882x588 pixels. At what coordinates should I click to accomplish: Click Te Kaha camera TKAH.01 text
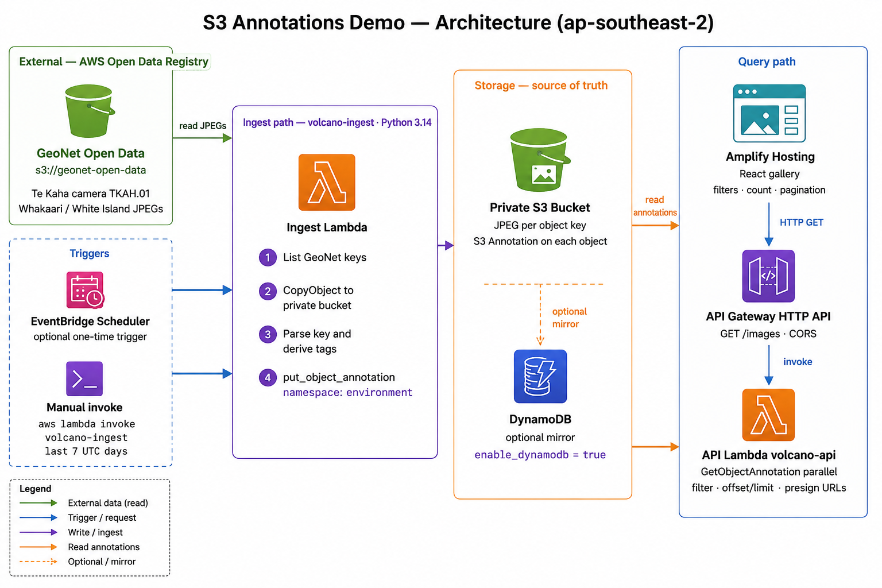click(x=91, y=194)
